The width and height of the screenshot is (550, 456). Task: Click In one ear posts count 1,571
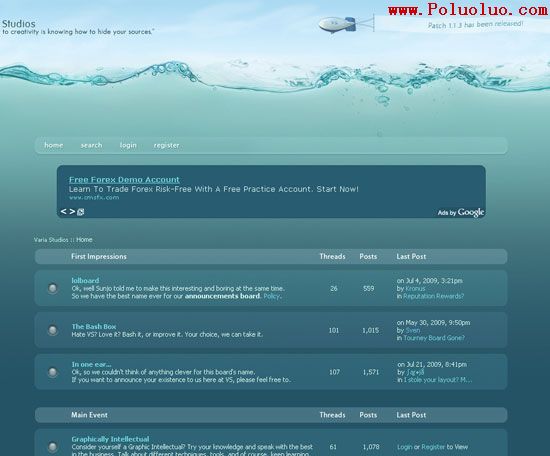point(370,372)
